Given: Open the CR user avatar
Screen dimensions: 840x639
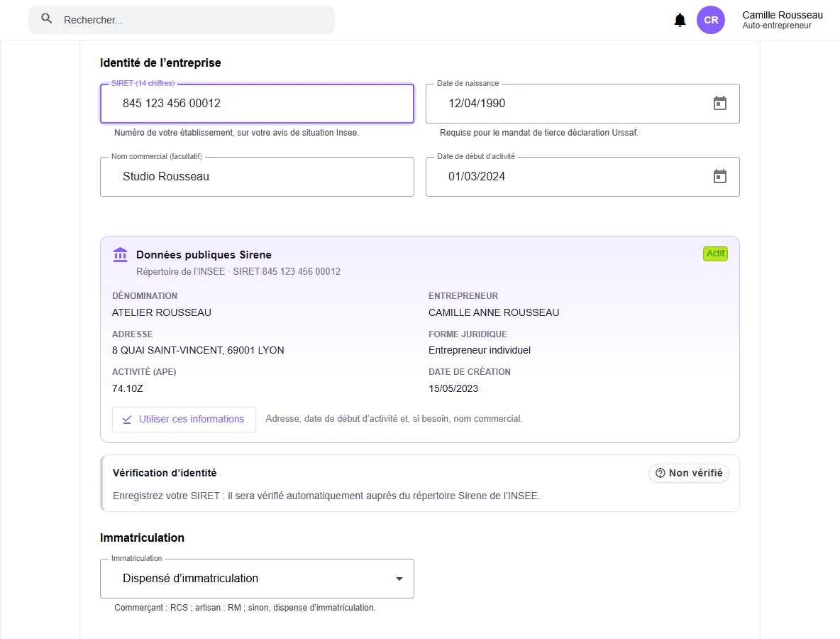Looking at the screenshot, I should tap(711, 20).
